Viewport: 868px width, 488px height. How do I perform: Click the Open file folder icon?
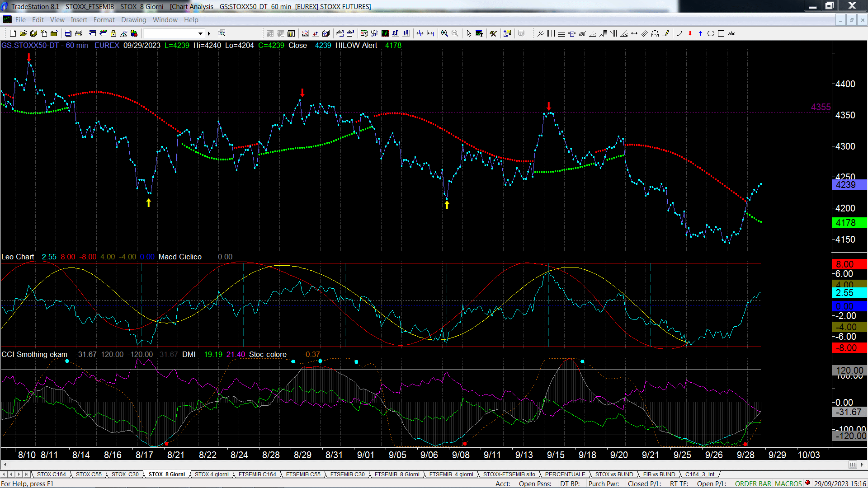pos(23,33)
